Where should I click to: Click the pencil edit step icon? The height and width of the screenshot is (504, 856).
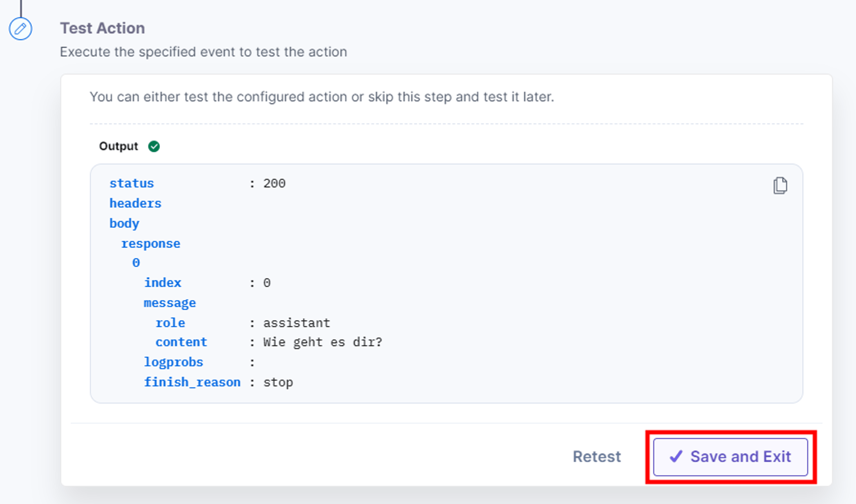20,29
